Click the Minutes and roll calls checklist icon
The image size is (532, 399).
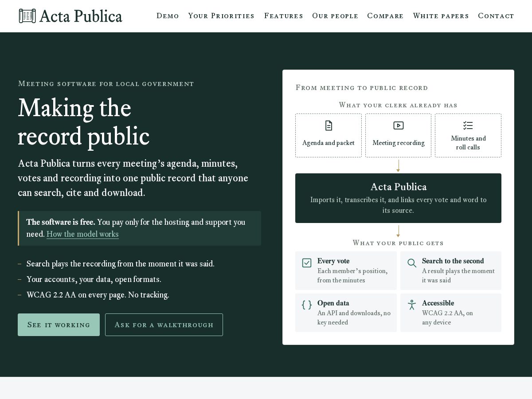[468, 125]
